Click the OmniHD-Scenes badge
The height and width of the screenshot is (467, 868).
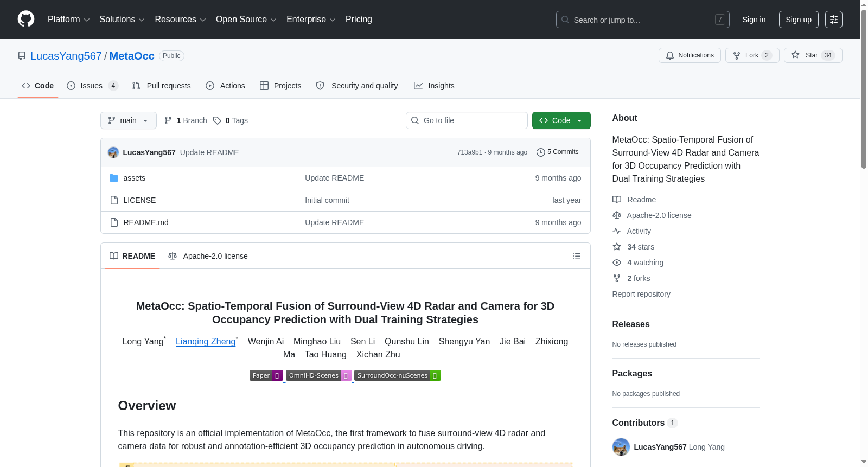tap(319, 375)
